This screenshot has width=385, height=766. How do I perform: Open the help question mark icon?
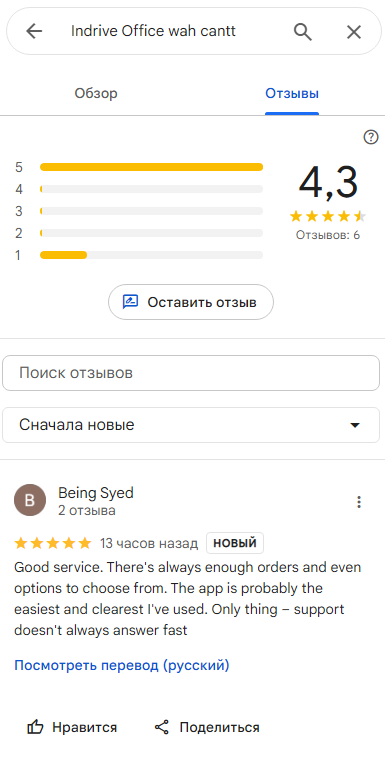click(371, 137)
